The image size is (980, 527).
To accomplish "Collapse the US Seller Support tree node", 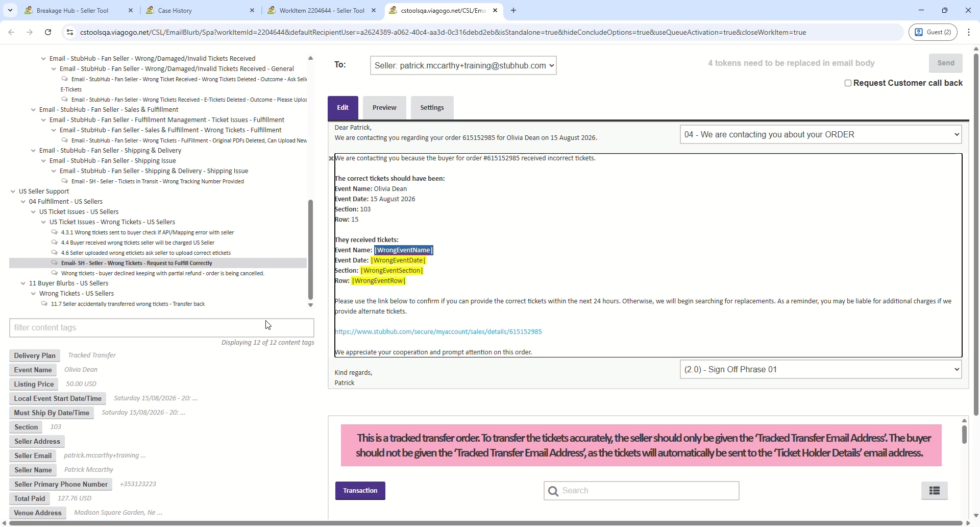I will pos(13,192).
